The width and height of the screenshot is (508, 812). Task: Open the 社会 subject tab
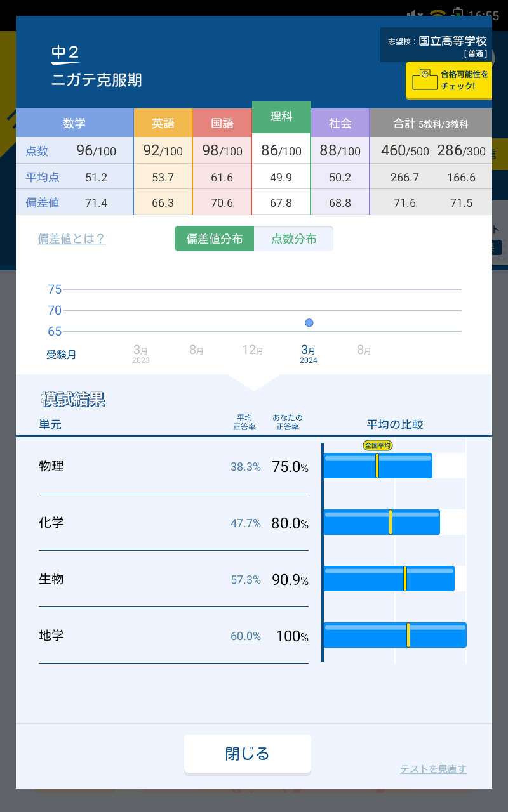[x=340, y=123]
